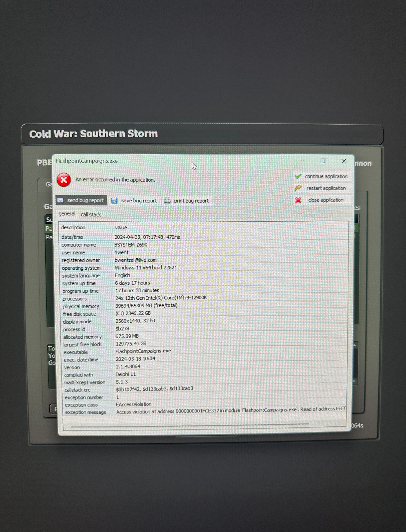Click the horizontal scrollbar in the report table
This screenshot has height=532, width=406.
click(190, 425)
